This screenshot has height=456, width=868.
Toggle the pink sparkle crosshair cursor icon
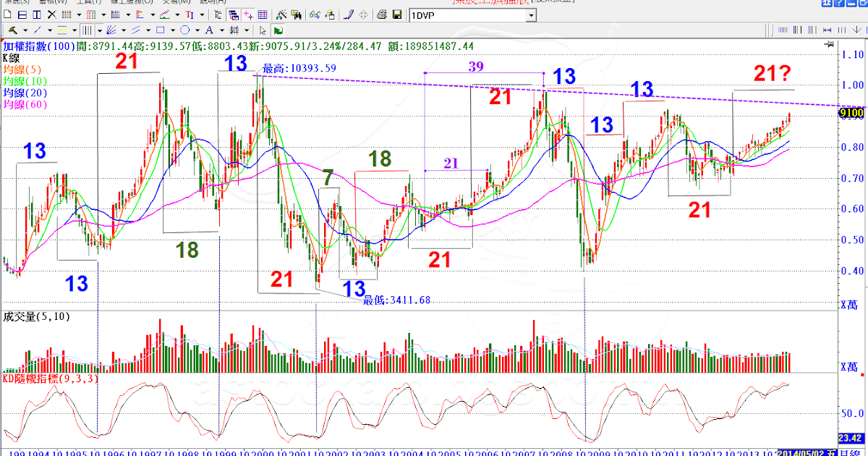click(x=248, y=14)
